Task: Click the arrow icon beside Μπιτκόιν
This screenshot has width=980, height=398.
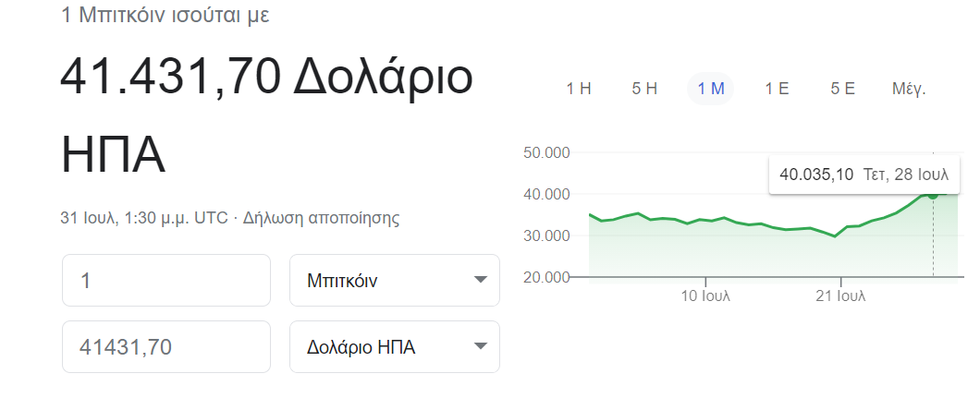Action: 480,280
